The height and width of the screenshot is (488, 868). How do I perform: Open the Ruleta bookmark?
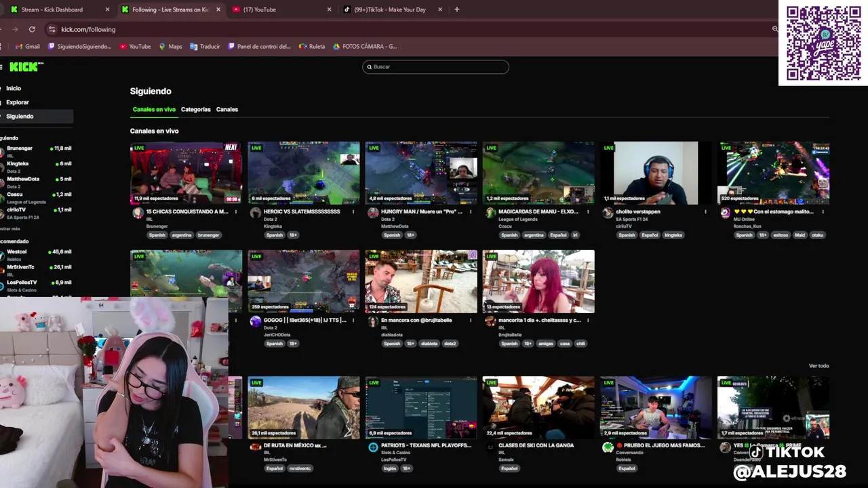pyautogui.click(x=312, y=47)
